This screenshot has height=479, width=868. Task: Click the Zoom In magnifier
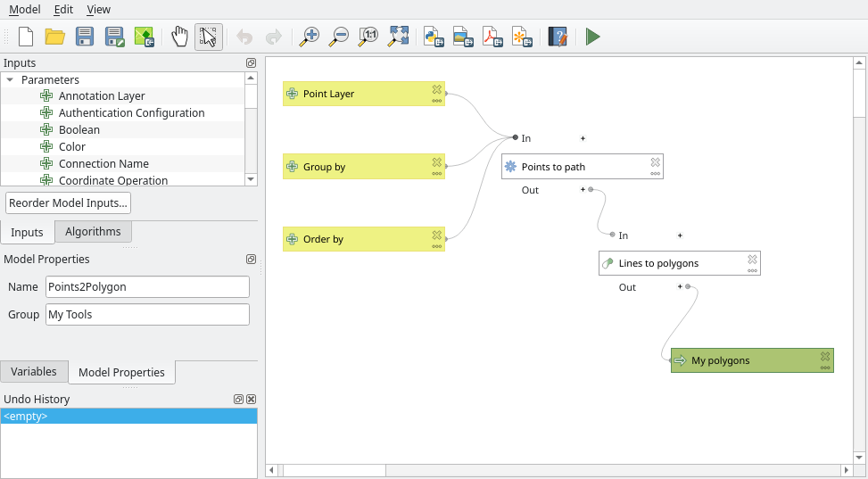coord(309,37)
